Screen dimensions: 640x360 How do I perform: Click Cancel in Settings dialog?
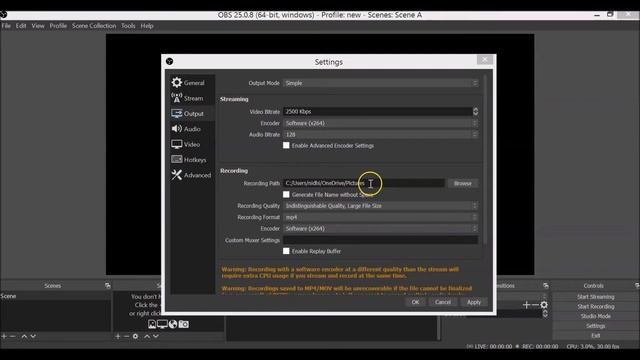443,302
